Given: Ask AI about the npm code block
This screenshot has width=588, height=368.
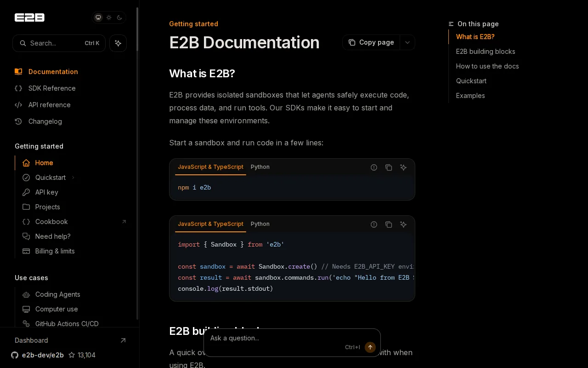Looking at the screenshot, I should 403,167.
